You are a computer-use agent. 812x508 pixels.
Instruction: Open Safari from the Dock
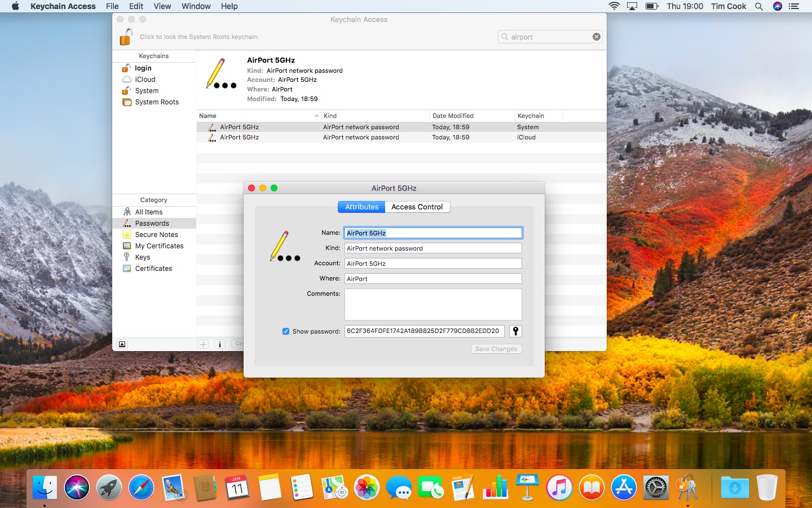coord(141,487)
